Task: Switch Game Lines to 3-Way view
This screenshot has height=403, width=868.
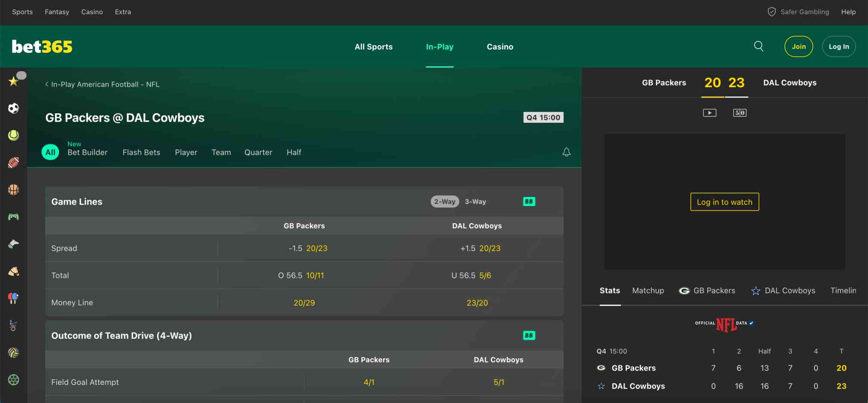Action: [474, 201]
